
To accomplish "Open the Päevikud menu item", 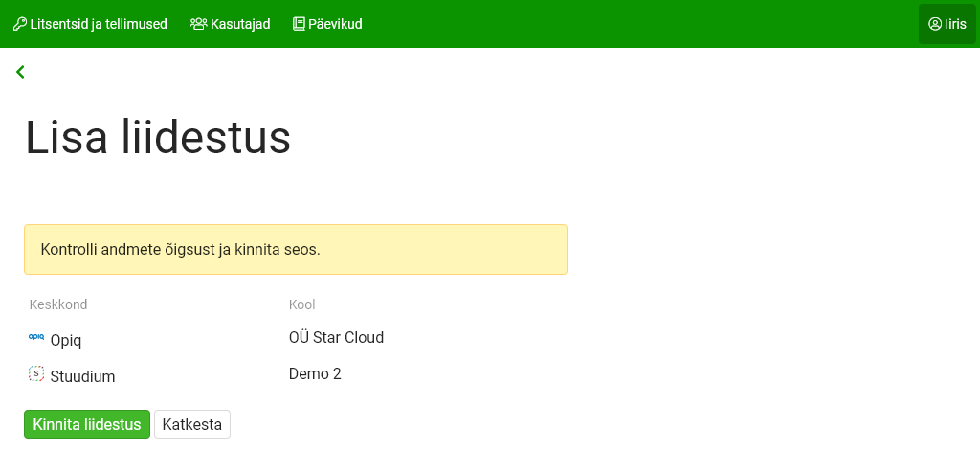I will [x=335, y=24].
